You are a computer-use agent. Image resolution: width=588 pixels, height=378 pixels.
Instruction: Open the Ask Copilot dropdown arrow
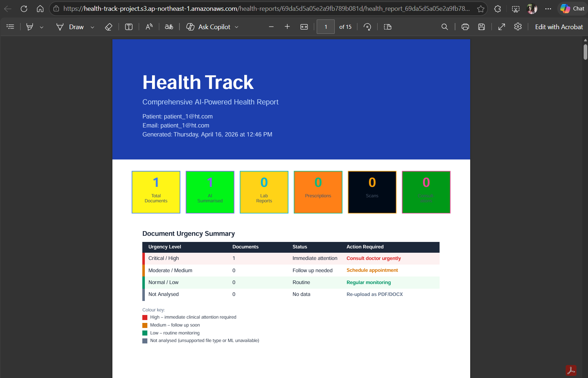coord(237,27)
